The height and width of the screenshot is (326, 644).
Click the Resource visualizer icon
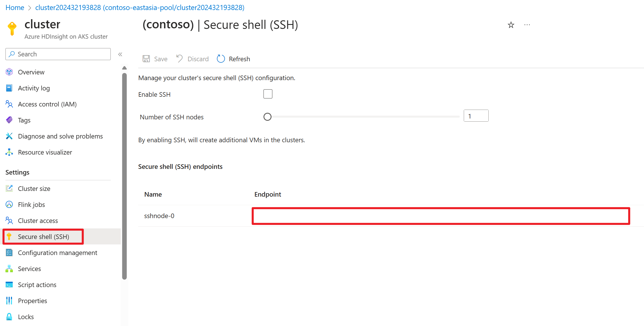[x=9, y=152]
